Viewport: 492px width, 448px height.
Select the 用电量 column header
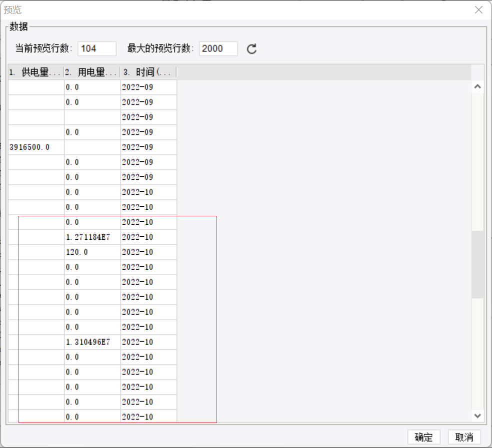[92, 72]
